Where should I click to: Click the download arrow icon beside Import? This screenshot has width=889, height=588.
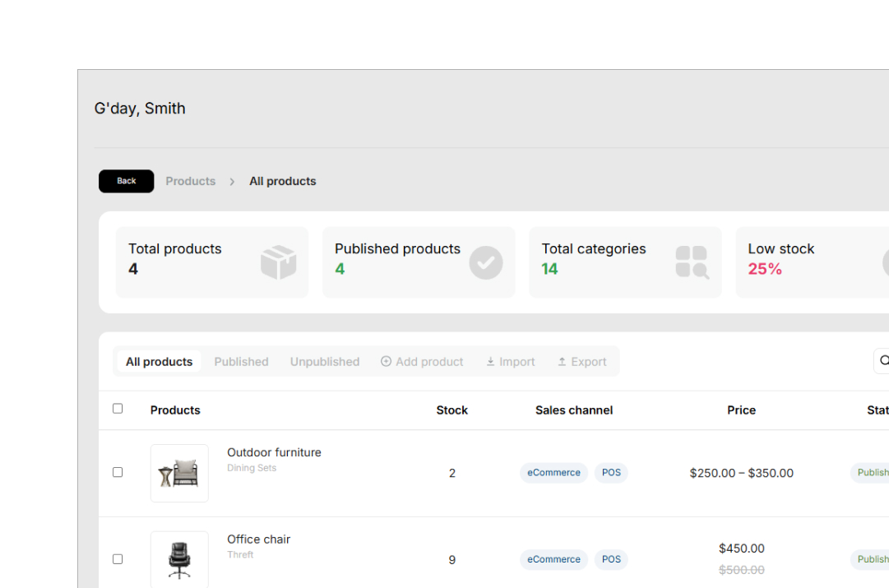pos(490,361)
